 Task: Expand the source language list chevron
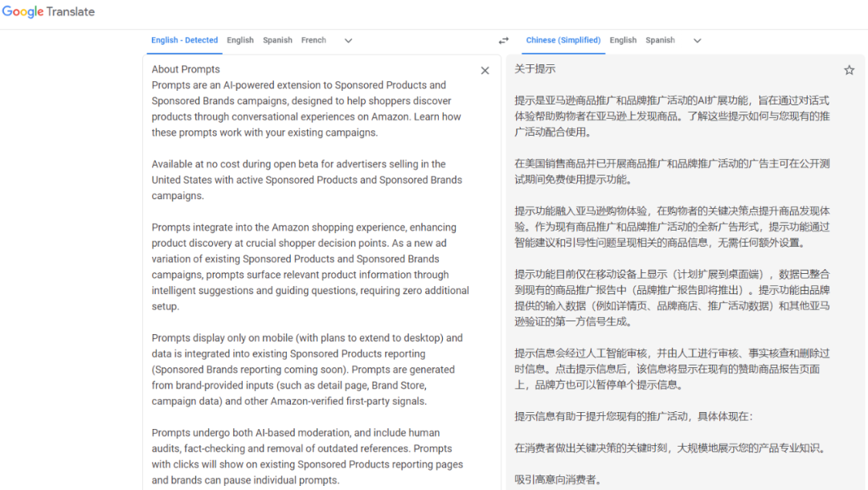click(x=348, y=40)
